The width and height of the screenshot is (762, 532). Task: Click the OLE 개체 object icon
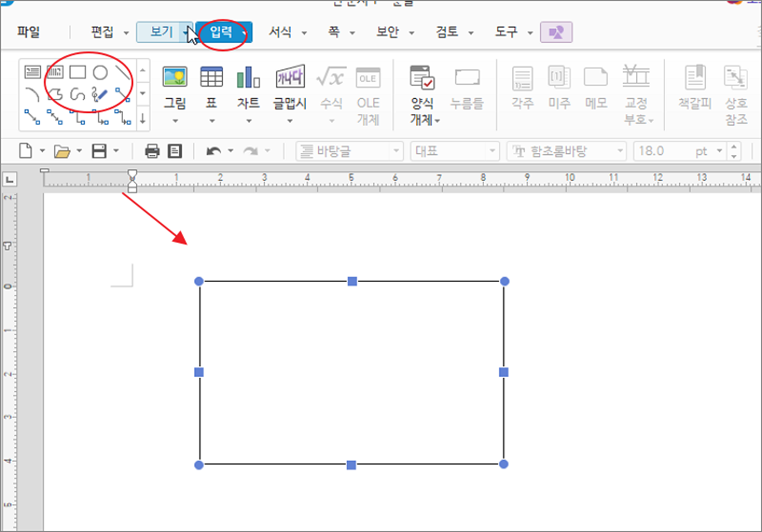(x=368, y=78)
